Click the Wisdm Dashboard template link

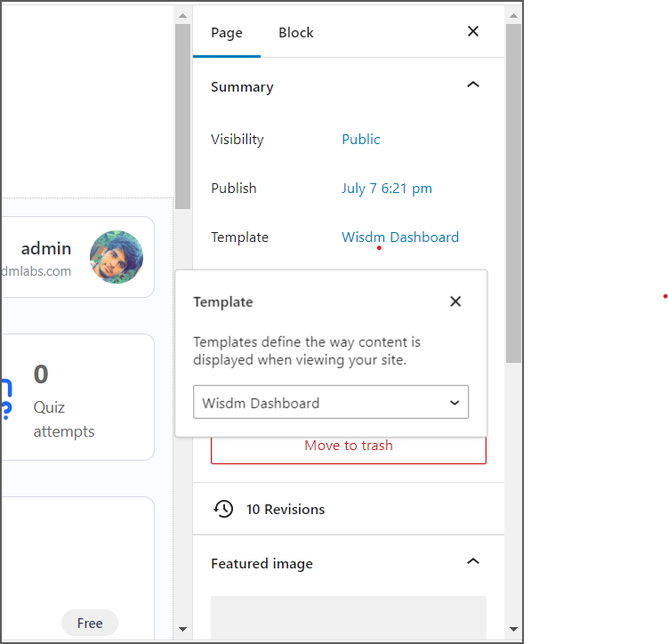click(400, 237)
